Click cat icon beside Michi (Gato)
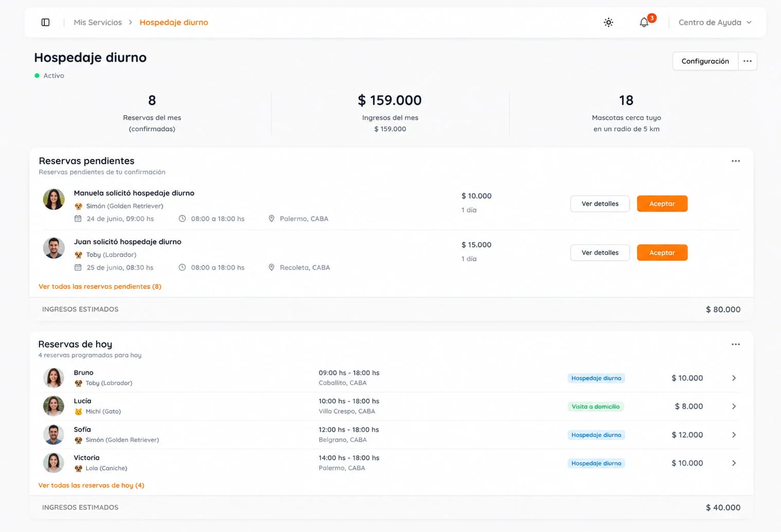This screenshot has height=532, width=781. click(x=79, y=412)
